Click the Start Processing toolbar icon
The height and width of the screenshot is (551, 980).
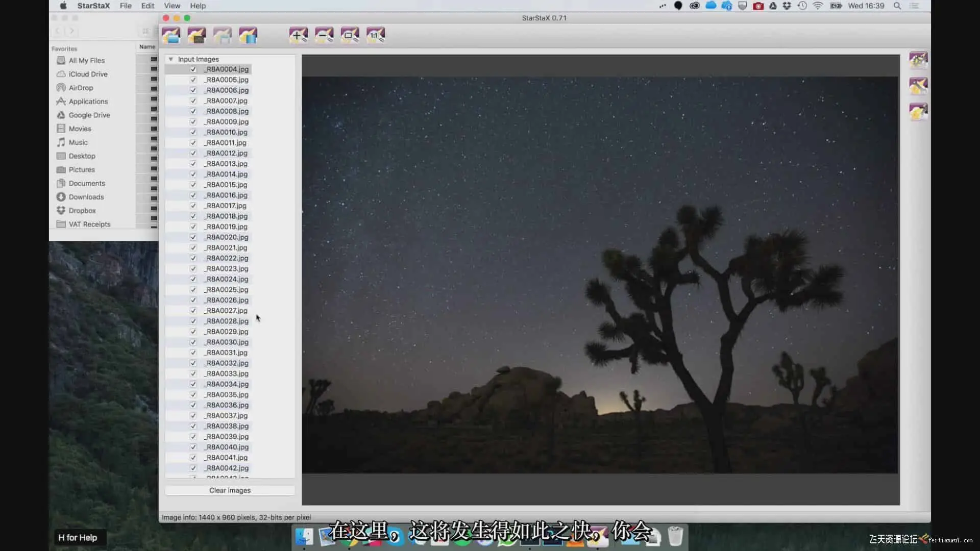coord(248,35)
